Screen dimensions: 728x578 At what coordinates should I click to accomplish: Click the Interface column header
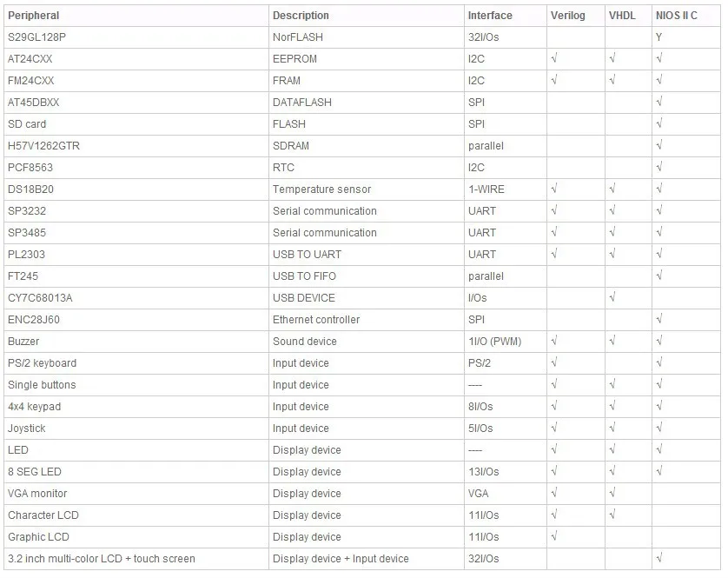[x=490, y=16]
